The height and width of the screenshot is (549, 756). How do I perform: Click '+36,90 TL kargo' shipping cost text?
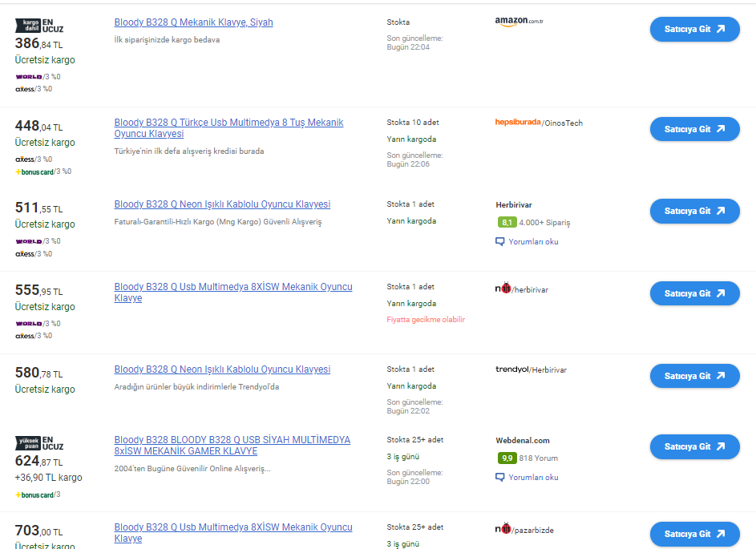click(x=48, y=478)
